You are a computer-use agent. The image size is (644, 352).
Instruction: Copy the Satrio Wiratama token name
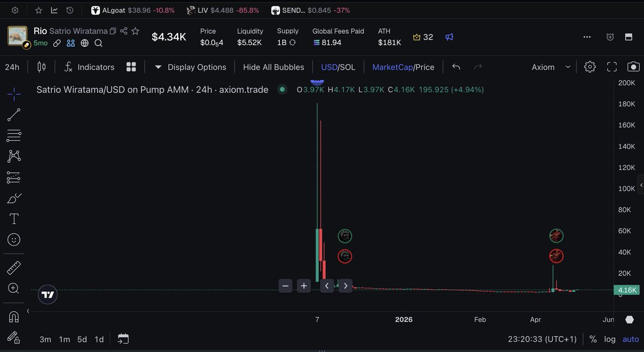113,31
